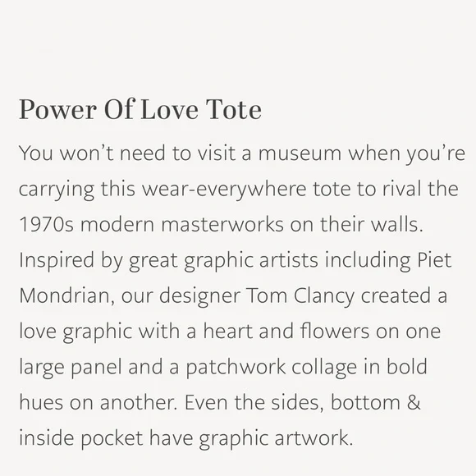
Task: Click the word 'collage' in the paragraph
Action: 324,368
